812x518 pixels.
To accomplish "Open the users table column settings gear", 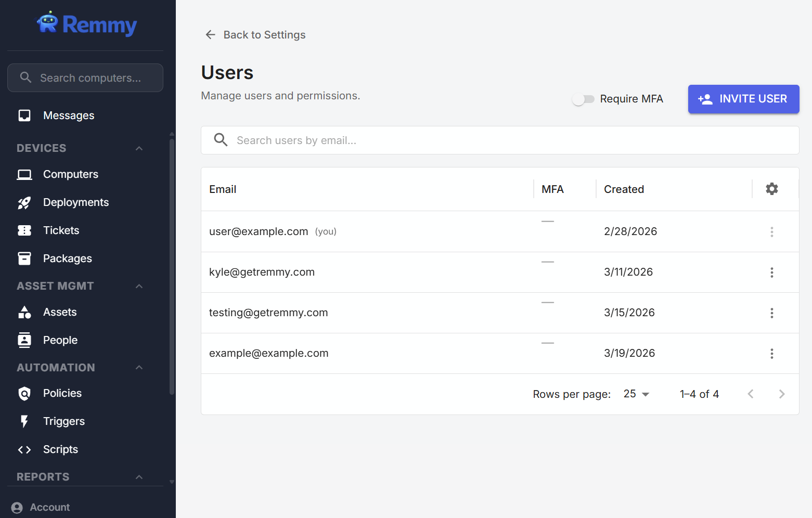I will point(771,189).
